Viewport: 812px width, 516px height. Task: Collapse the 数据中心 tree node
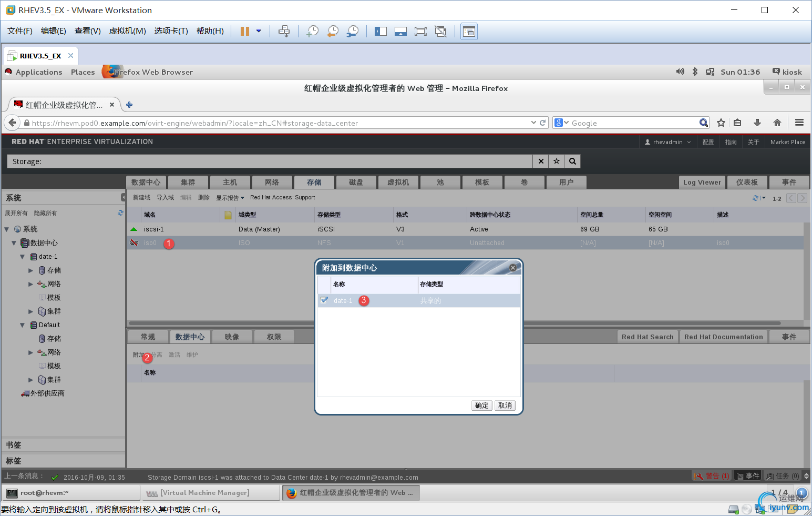coord(14,243)
